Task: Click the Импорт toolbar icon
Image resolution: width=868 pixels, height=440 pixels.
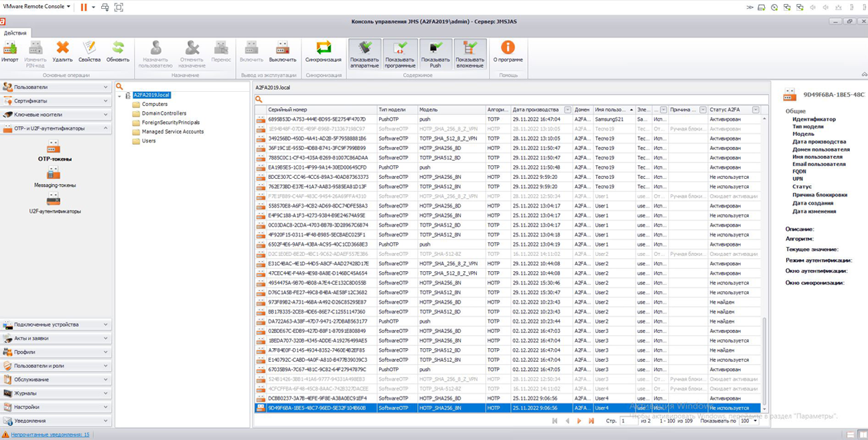Action: (x=10, y=48)
